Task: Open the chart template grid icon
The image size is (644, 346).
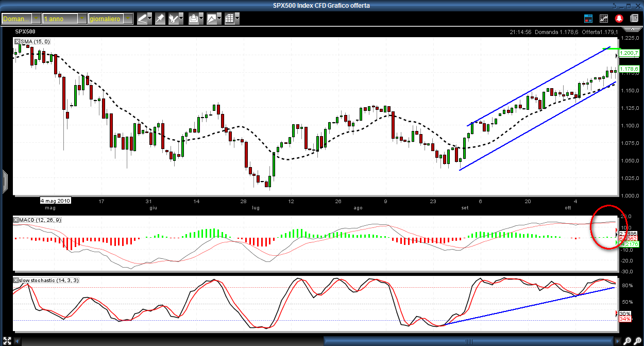Action: (229, 19)
